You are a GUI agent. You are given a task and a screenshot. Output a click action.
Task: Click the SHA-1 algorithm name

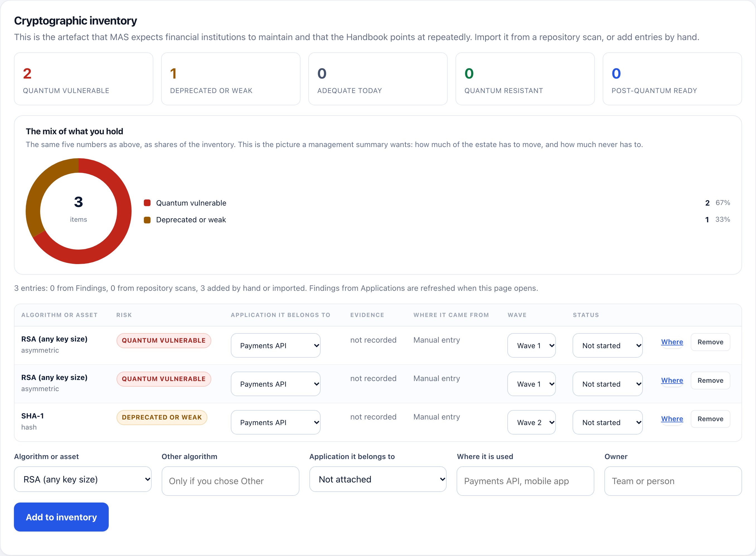[x=32, y=416]
